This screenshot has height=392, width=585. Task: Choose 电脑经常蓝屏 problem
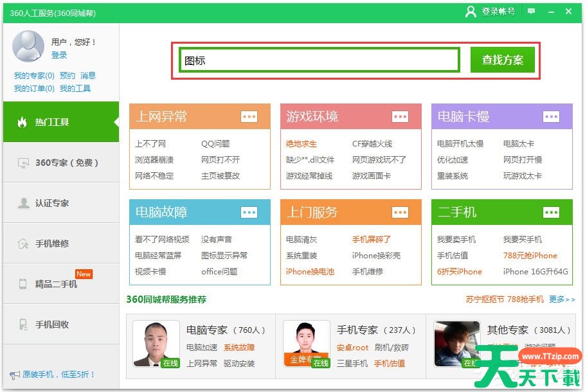[x=158, y=256]
